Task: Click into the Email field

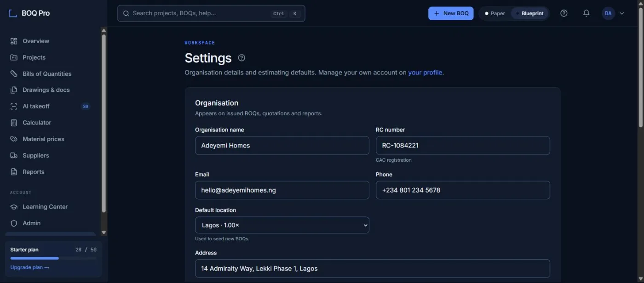Action: pyautogui.click(x=282, y=190)
